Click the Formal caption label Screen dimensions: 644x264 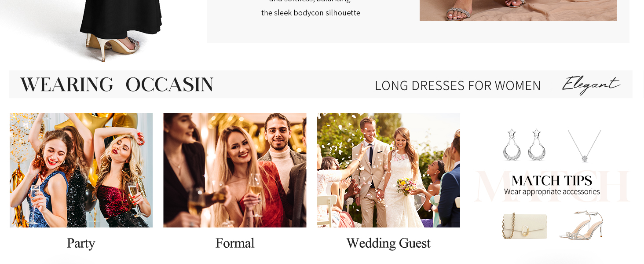[235, 243]
